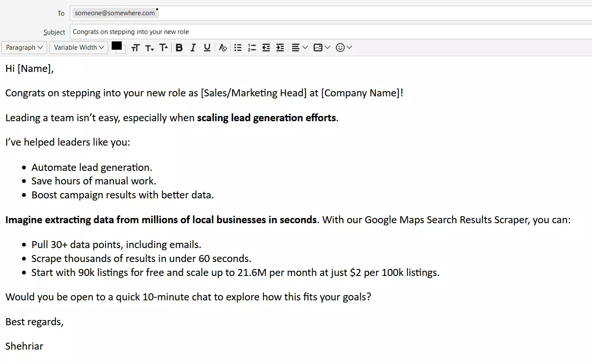Apply underline formatting
This screenshot has width=592, height=364.
[x=207, y=48]
